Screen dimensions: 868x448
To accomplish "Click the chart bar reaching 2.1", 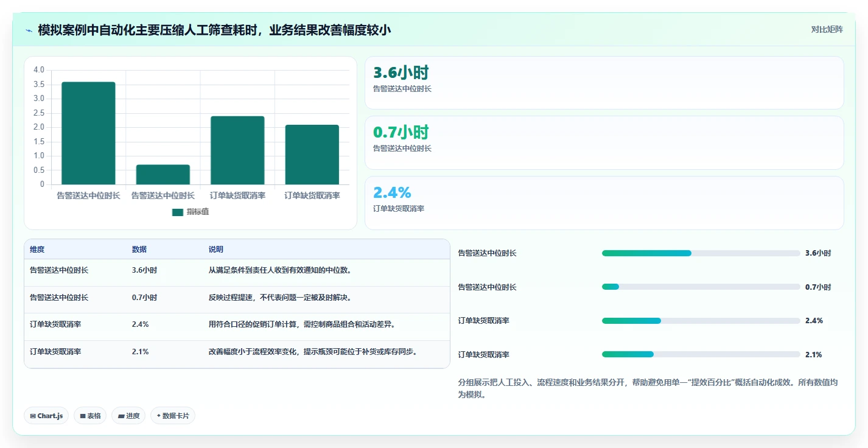I will click(312, 155).
